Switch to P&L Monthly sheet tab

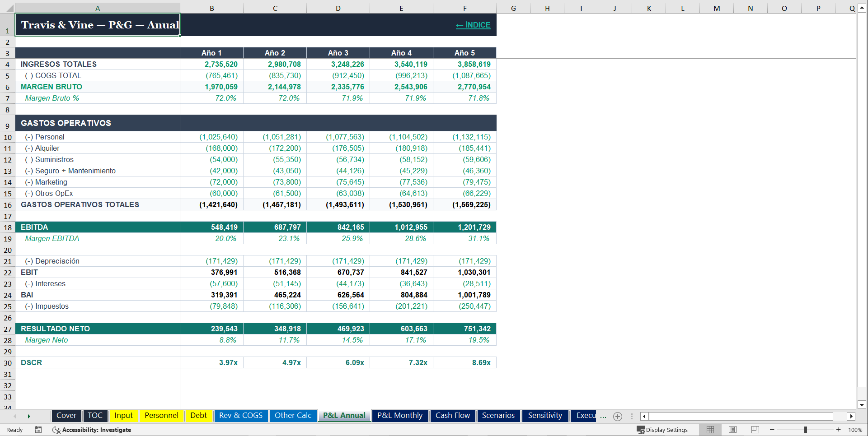point(400,416)
